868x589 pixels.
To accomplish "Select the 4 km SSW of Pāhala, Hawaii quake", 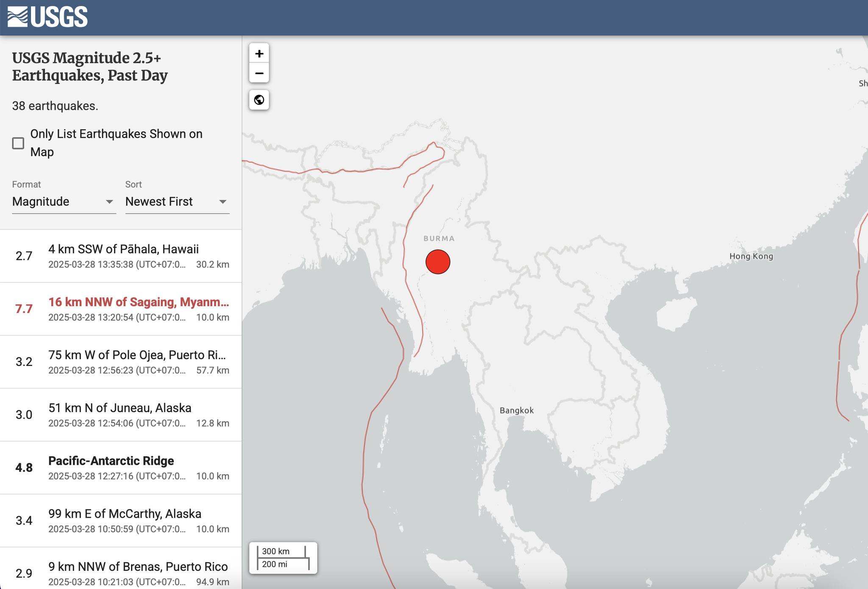I will coord(121,256).
